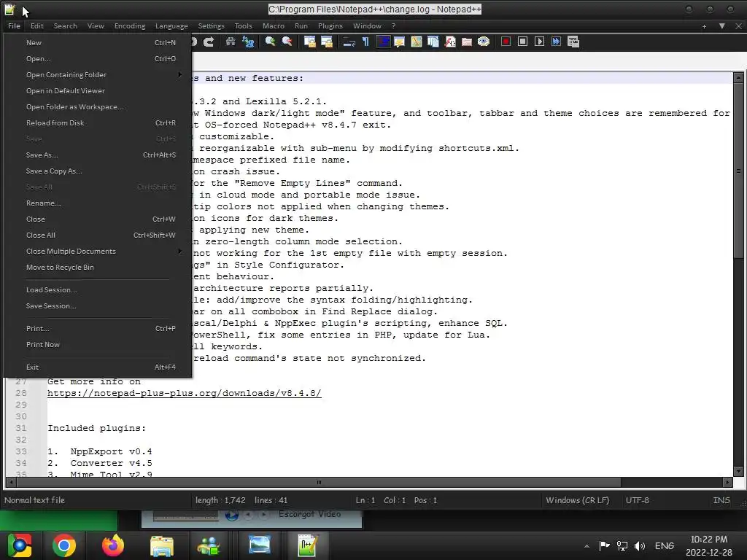Open the Function List toolbar icon
The image size is (747, 560).
(x=449, y=42)
